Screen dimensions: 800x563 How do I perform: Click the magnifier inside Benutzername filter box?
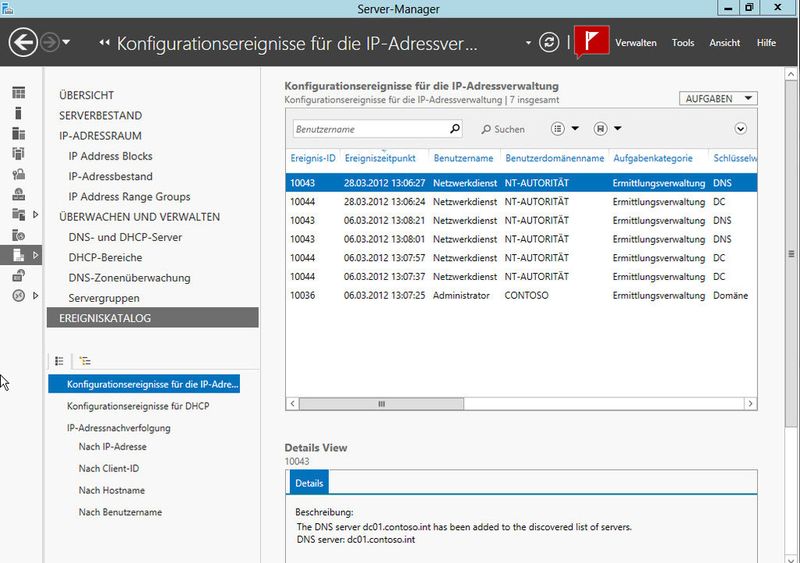[x=455, y=129]
